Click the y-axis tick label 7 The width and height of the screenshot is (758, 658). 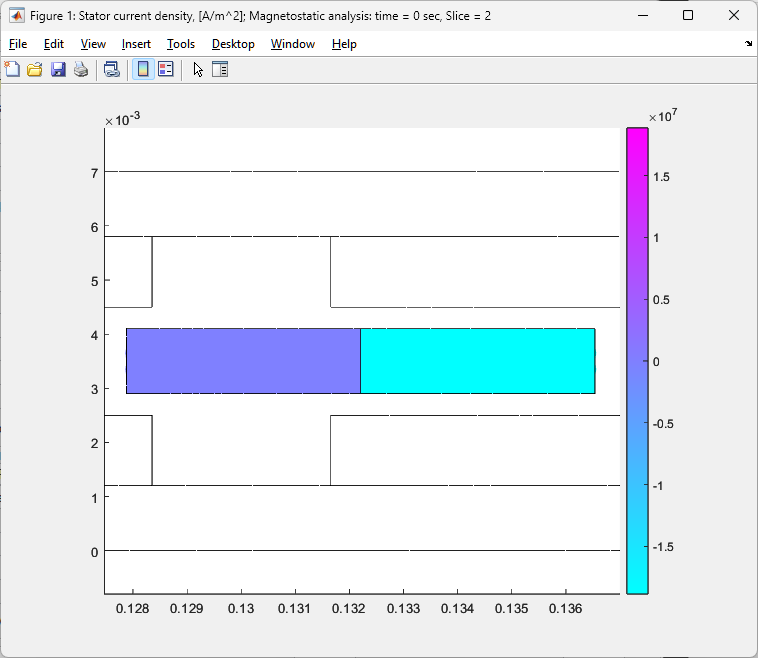click(x=94, y=173)
